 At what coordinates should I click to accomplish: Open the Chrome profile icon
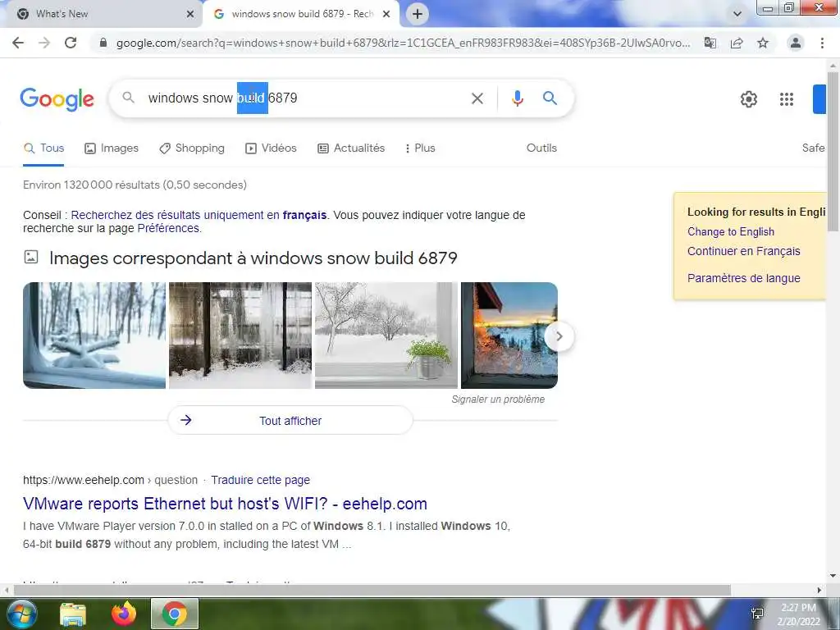pyautogui.click(x=796, y=43)
